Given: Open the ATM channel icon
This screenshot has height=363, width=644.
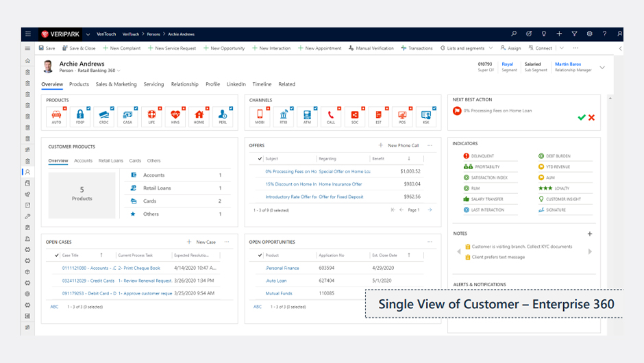Looking at the screenshot, I should pos(307,116).
